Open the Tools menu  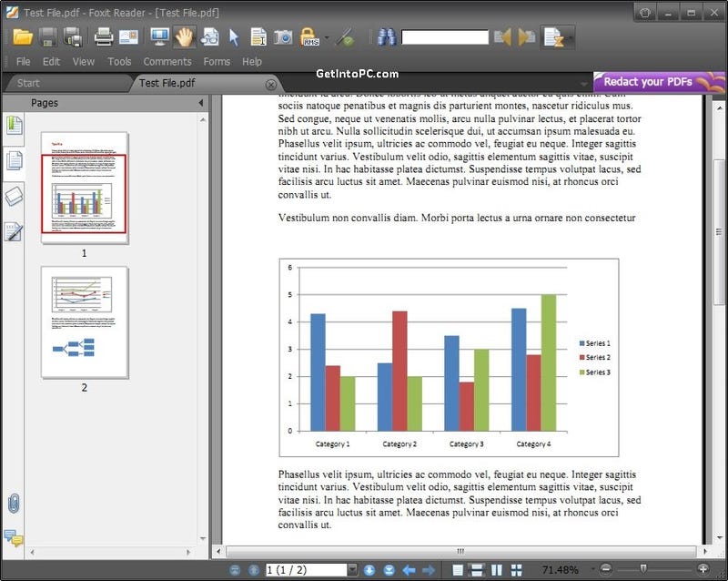[x=119, y=61]
